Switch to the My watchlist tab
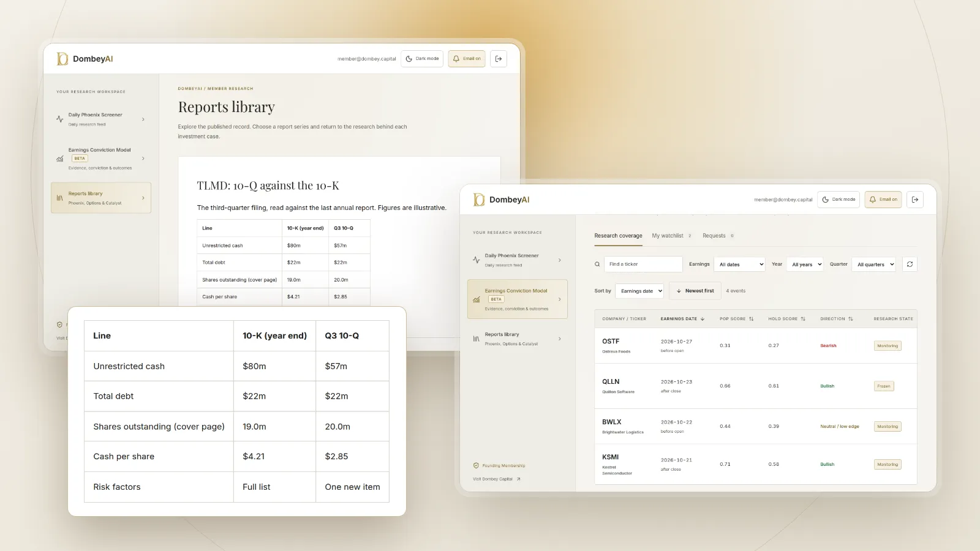Screen dimensions: 980x551 pyautogui.click(x=672, y=236)
